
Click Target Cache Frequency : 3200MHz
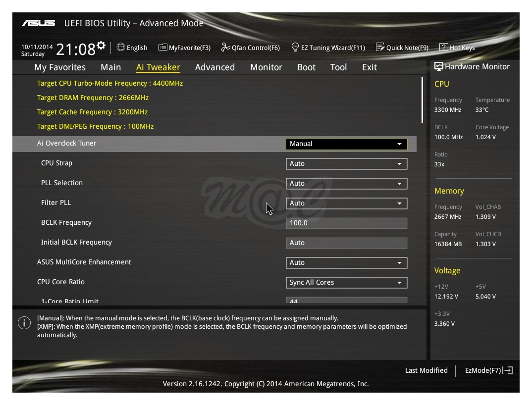(92, 112)
